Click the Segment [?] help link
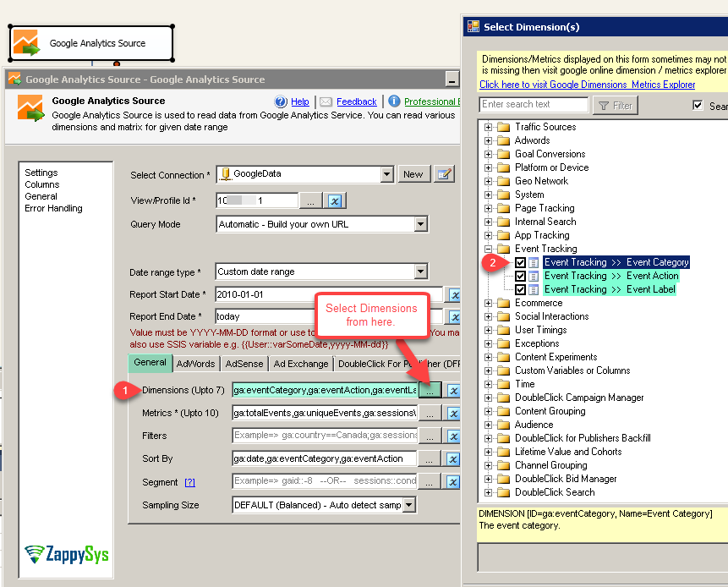Screen dimensions: 728x587 pos(189,482)
